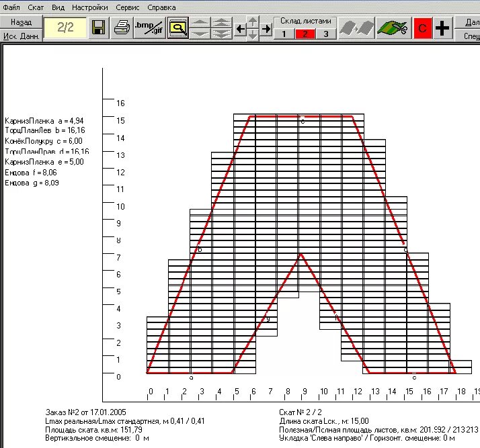The image size is (480, 448).
Task: Print the roof sheet layout
Action: click(x=122, y=28)
